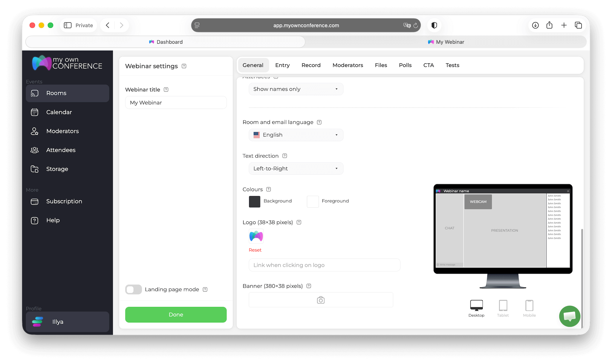Image resolution: width=612 pixels, height=364 pixels.
Task: Click the Attendees people icon
Action: pyautogui.click(x=35, y=150)
